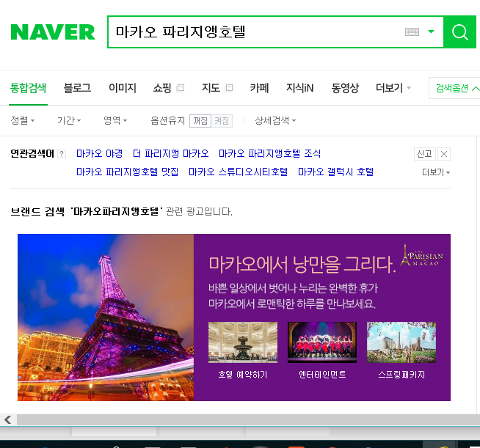This screenshot has width=480, height=448.
Task: Click the new-window icon beside 지도
Action: coord(229,89)
